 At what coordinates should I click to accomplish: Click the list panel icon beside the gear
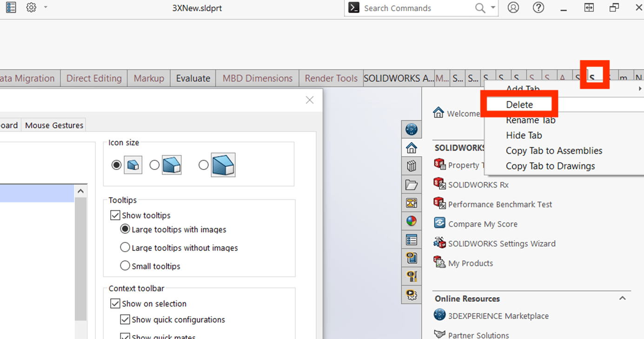11,7
